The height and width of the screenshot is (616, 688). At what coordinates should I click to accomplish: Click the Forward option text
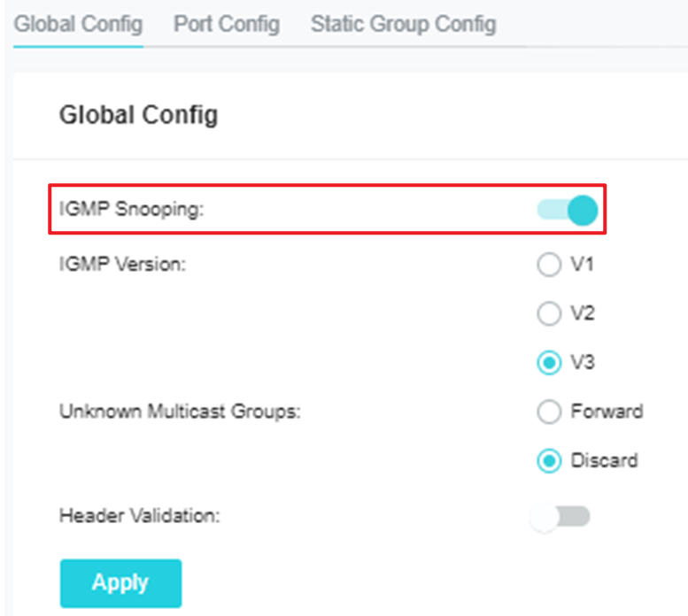607,412
